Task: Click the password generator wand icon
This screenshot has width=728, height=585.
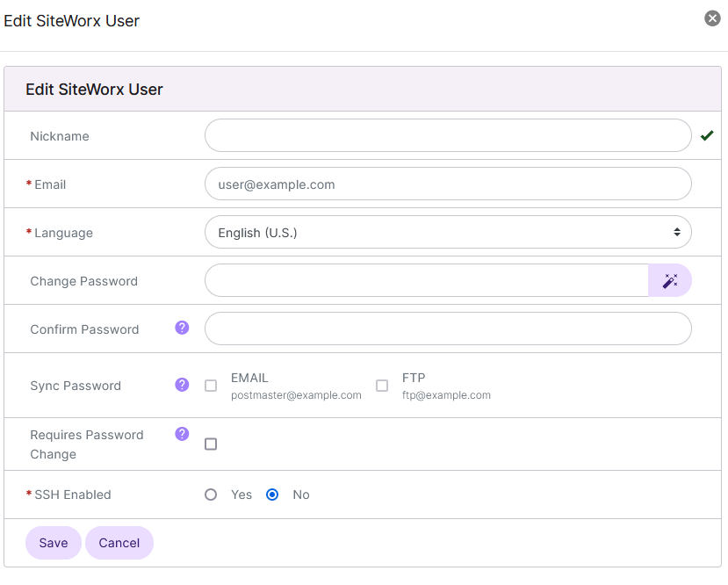Action: click(670, 280)
